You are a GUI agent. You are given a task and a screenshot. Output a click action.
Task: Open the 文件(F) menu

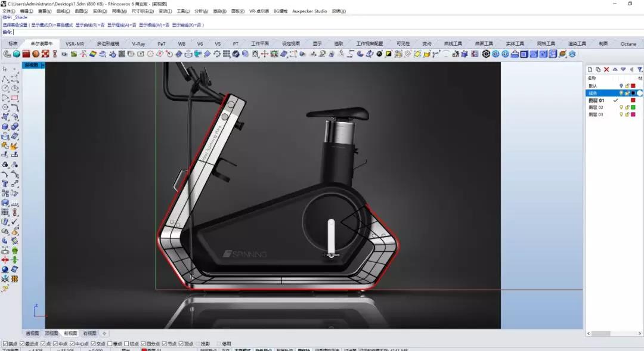pyautogui.click(x=8, y=11)
